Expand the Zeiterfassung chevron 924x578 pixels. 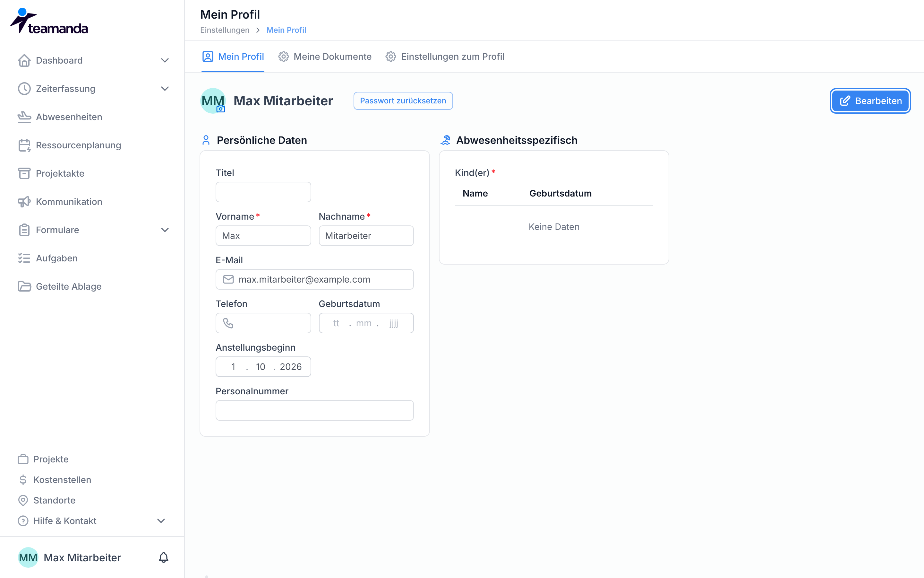165,89
